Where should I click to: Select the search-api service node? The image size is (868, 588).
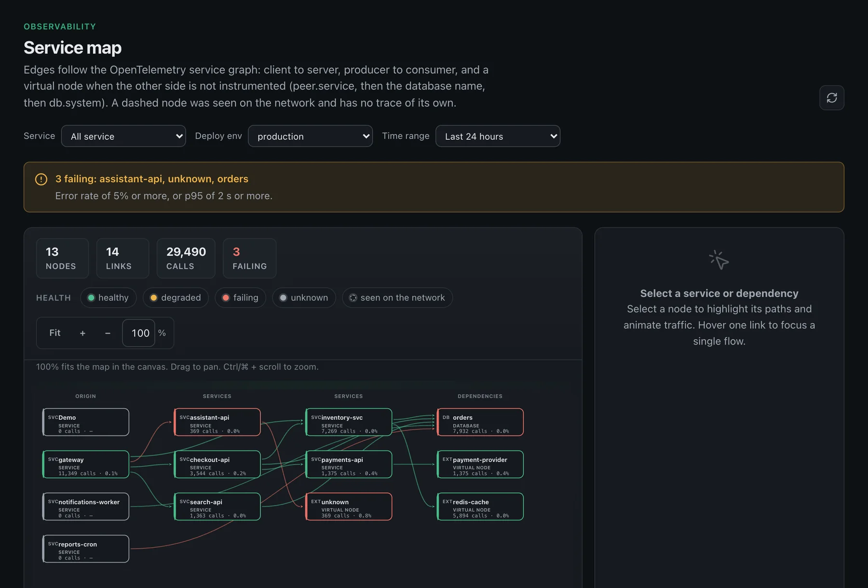click(x=217, y=507)
